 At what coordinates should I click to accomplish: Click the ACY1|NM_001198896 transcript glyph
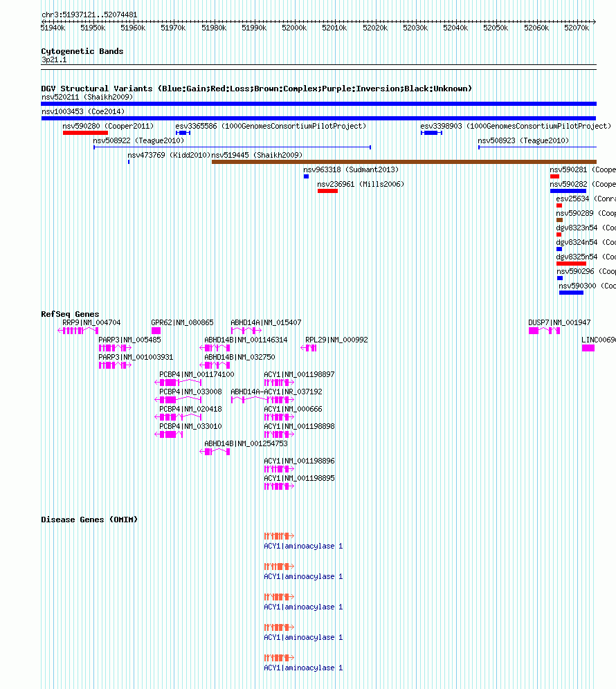point(279,469)
